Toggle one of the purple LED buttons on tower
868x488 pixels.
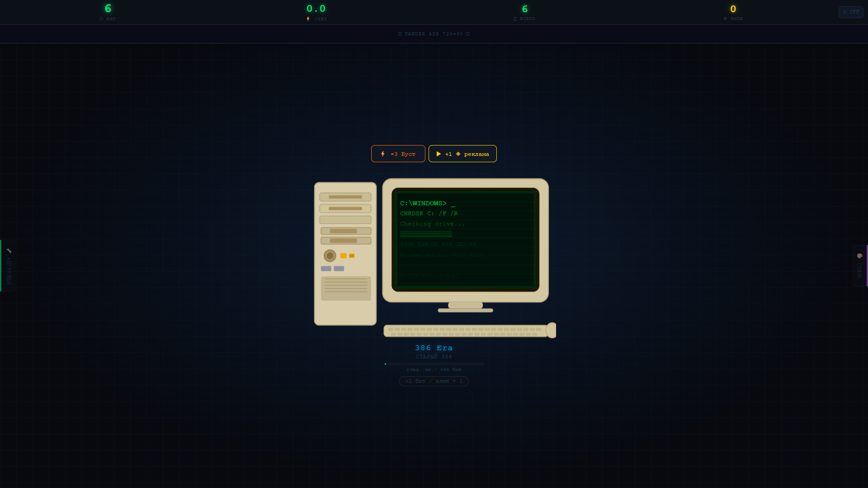(326, 268)
